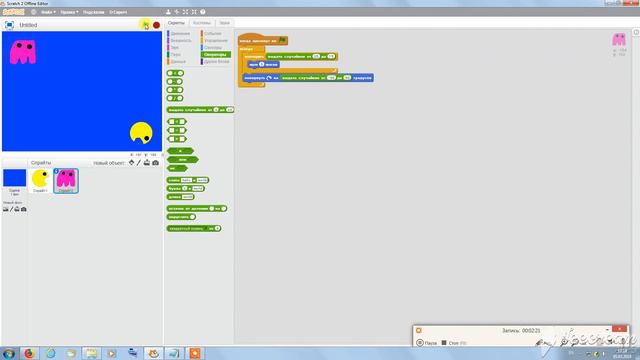This screenshot has width=640, height=360.
Task: Click the equals comparison block in palette
Action: pyautogui.click(x=177, y=130)
